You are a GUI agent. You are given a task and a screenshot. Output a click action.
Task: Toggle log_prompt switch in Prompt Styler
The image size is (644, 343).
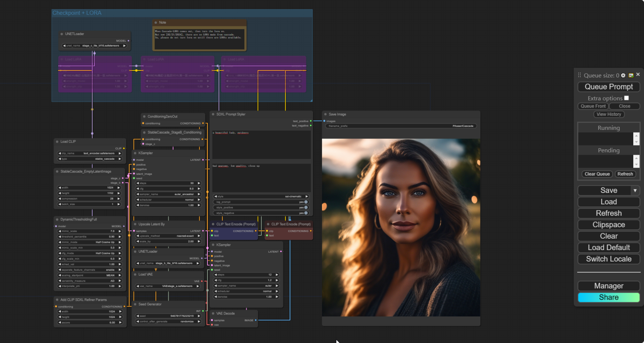click(x=306, y=202)
